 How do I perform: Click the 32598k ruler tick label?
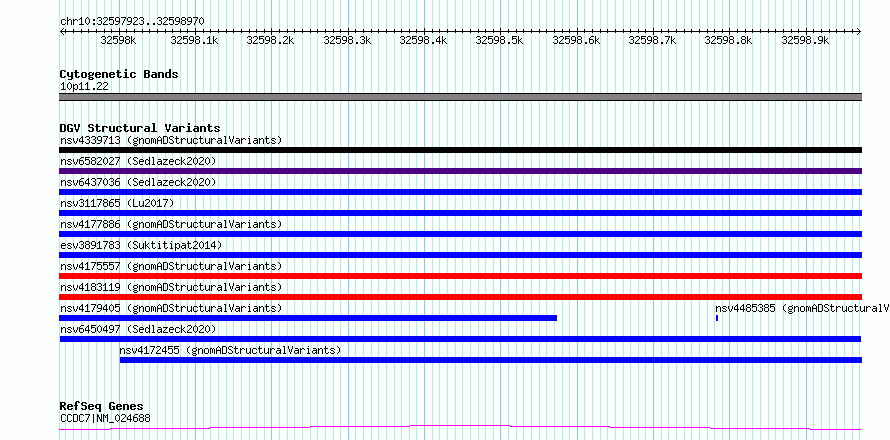pos(118,40)
